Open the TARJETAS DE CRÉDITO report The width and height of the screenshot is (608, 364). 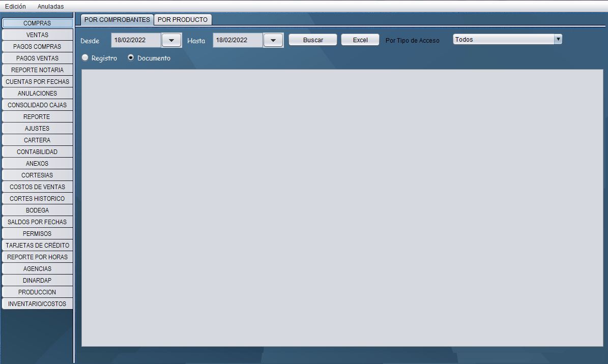(37, 245)
